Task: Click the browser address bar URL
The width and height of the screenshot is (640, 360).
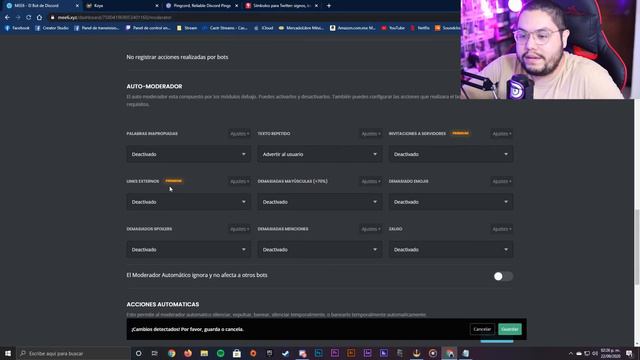Action: click(114, 18)
